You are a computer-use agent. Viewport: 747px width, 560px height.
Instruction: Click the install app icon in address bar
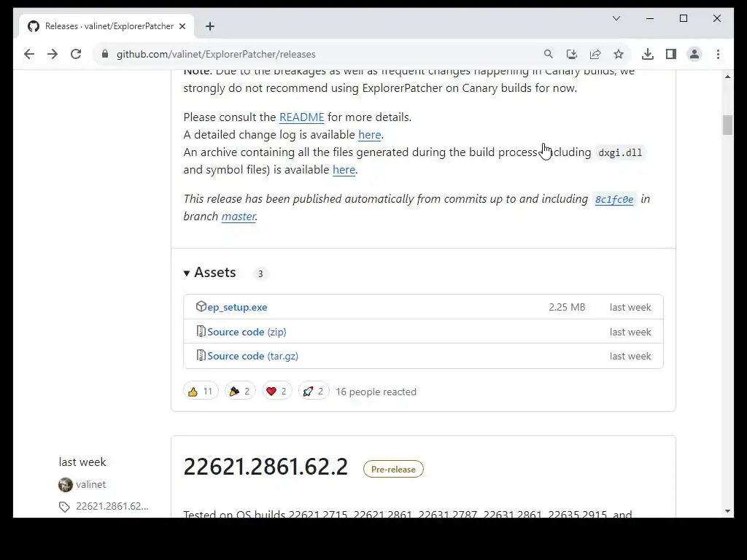tap(572, 54)
